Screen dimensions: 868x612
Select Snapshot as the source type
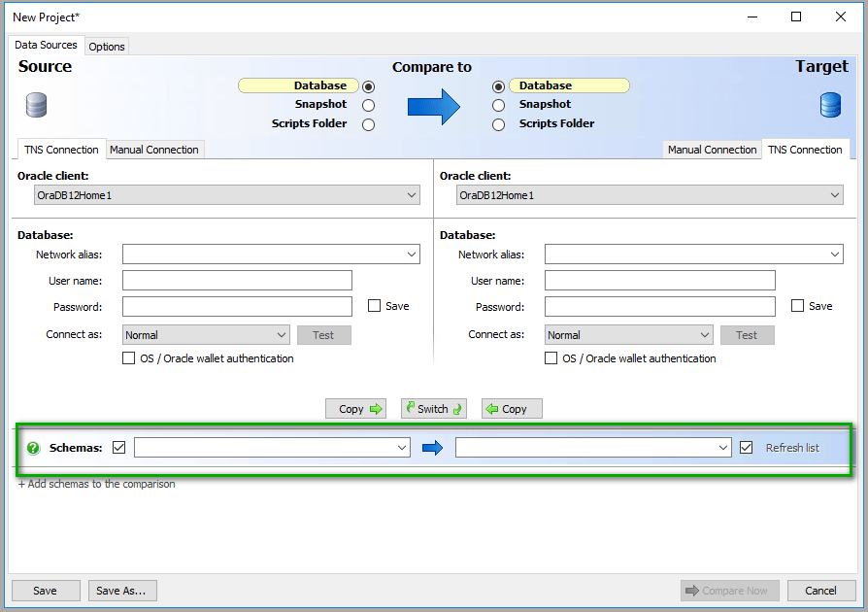coord(368,104)
